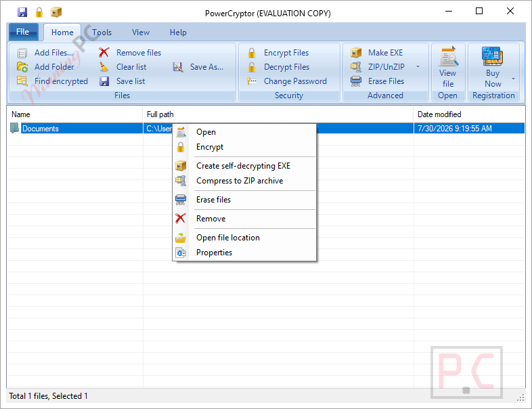Viewport: 532px width, 409px height.
Task: Click the ZIP/UnZIP archive icon
Action: pyautogui.click(x=356, y=67)
